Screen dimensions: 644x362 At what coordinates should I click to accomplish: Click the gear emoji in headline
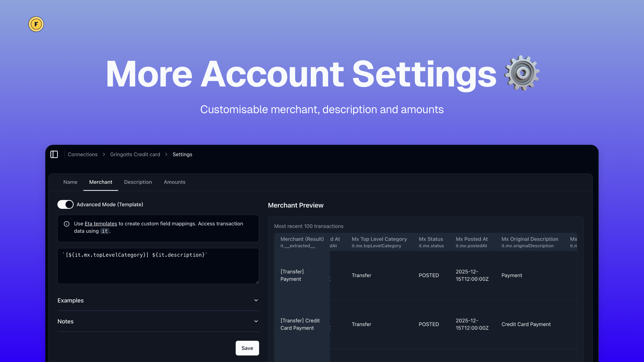click(522, 73)
